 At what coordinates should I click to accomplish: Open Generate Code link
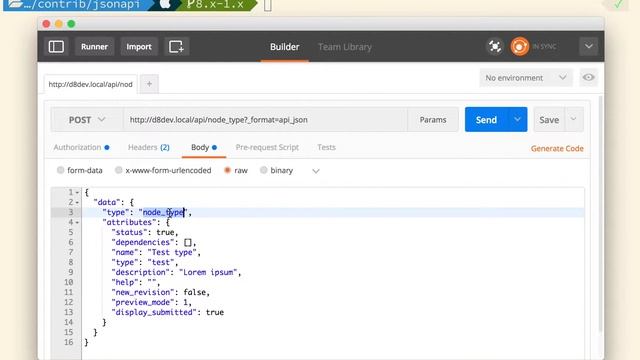tap(557, 149)
